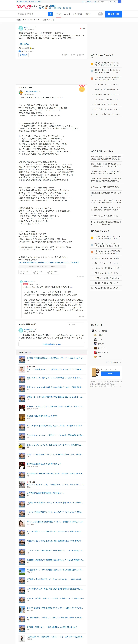The height and width of the screenshot is (644, 138).
Task: Click the blue 質問・相談 button
Action: [113, 14]
